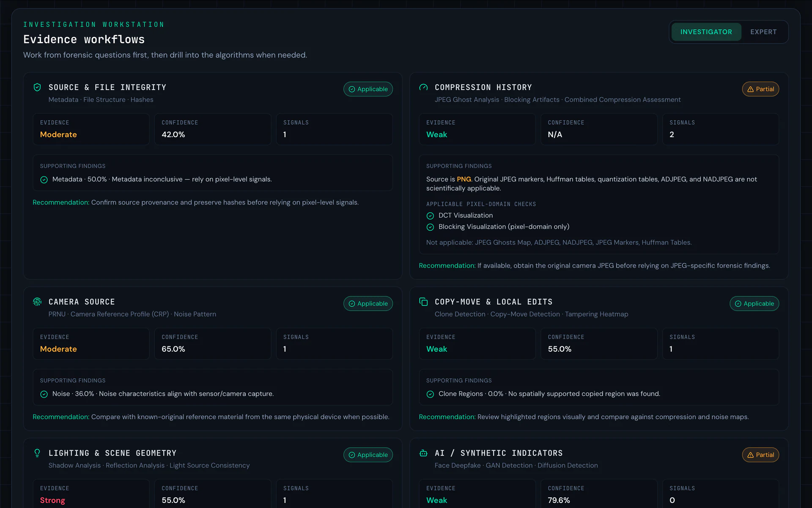Click the Applicable badge on Lighting & Scene Geometry
Screen dimensions: 812x508
tap(368, 455)
